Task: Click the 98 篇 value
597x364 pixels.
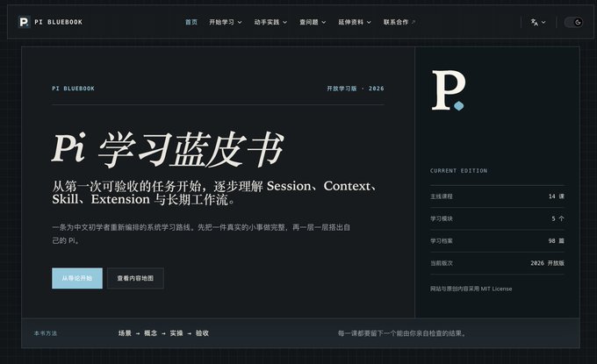Action: [x=557, y=240]
